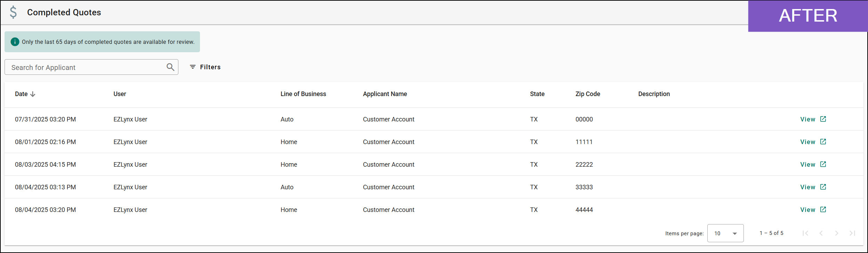This screenshot has height=253, width=868.
Task: Click Customer Account in the zip 22222 row
Action: pyautogui.click(x=388, y=165)
